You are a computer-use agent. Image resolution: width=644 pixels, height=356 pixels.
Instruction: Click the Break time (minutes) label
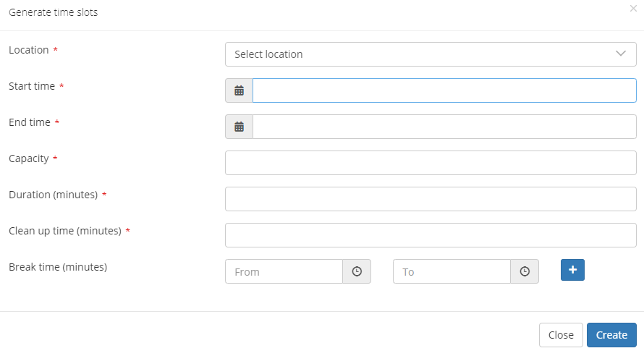click(x=58, y=267)
